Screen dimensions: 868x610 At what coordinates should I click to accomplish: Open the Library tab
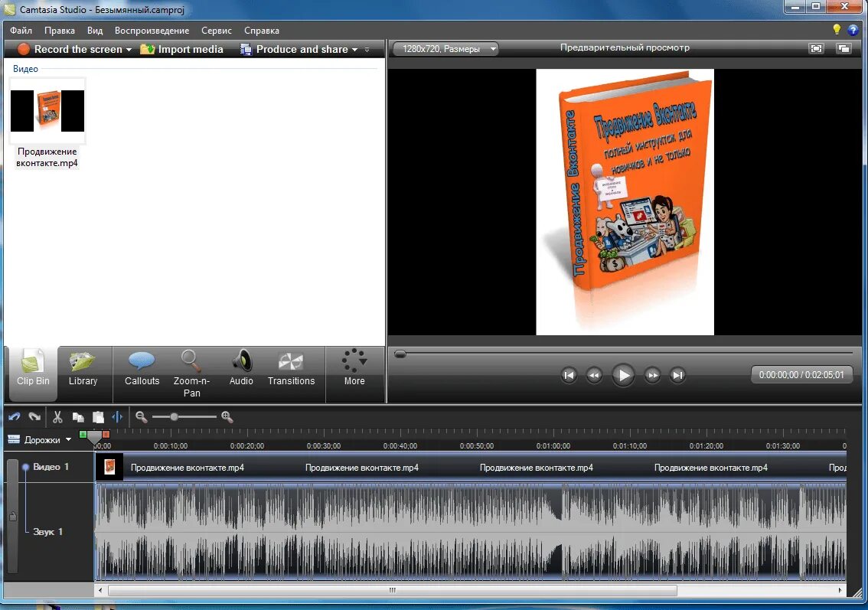(x=83, y=369)
